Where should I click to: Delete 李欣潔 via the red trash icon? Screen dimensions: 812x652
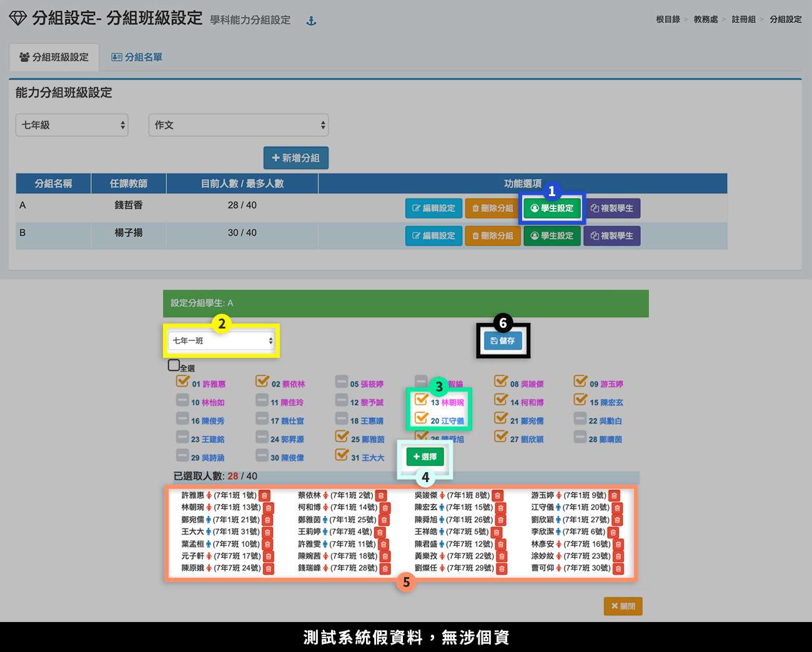613,533
